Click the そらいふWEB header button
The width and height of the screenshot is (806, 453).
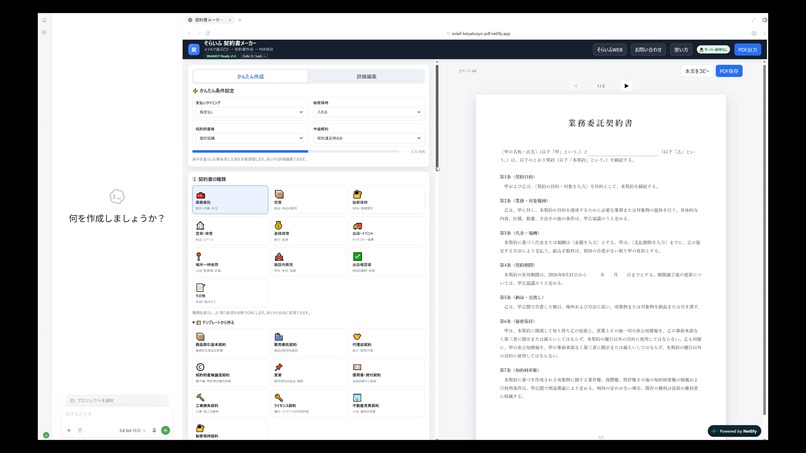click(610, 50)
